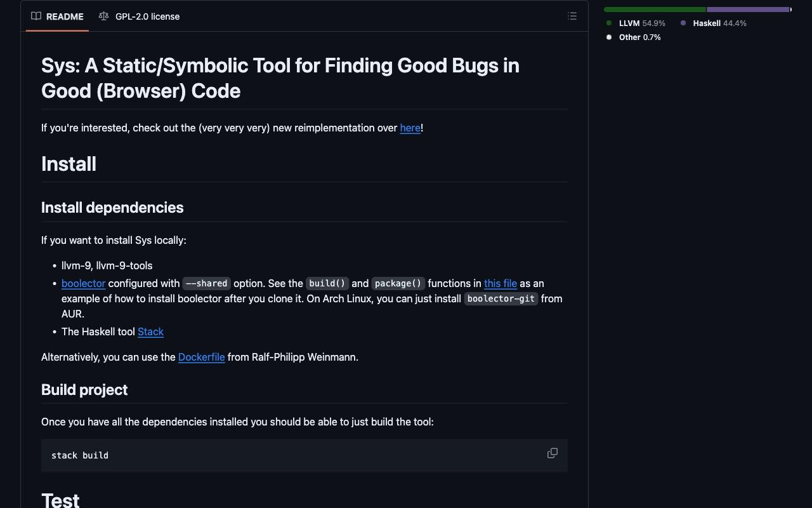
Task: Click the 'package()' inline code
Action: pyautogui.click(x=398, y=284)
